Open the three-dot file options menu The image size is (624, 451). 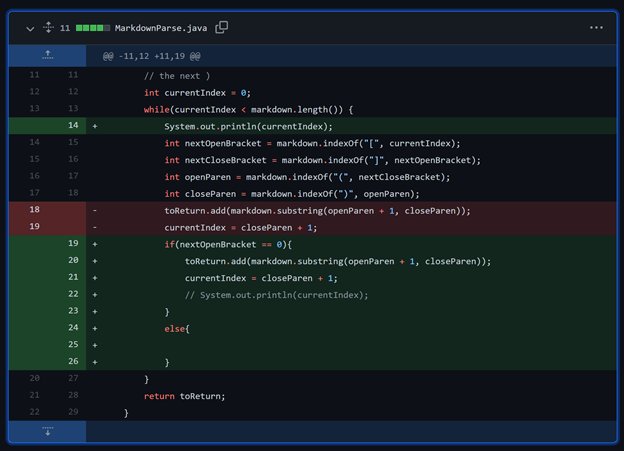[x=596, y=27]
